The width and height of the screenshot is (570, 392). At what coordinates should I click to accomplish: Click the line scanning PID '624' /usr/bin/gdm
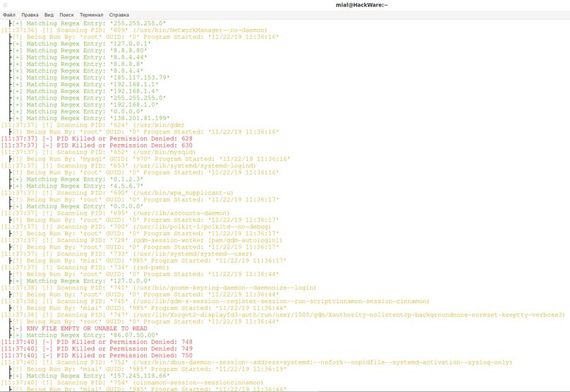(93, 125)
